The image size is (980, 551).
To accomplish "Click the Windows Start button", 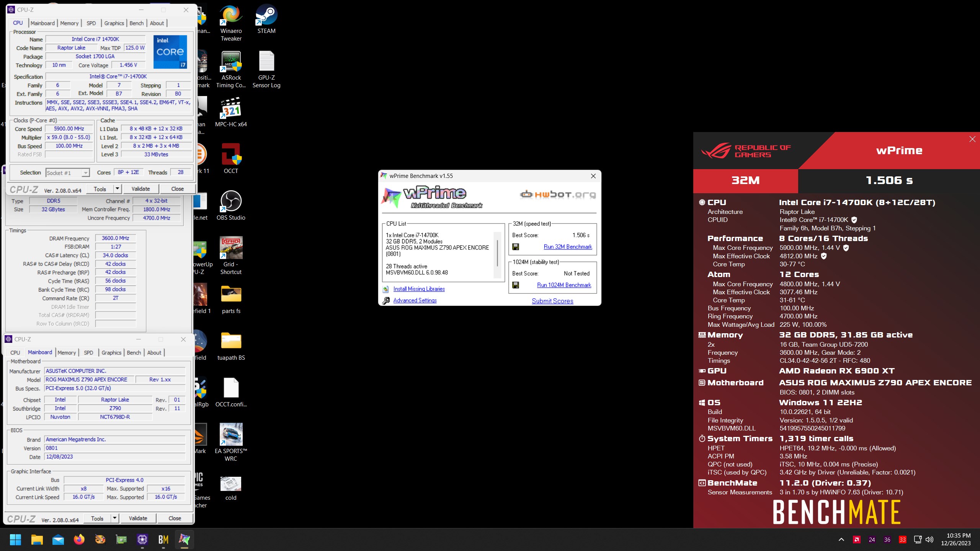I will [15, 540].
